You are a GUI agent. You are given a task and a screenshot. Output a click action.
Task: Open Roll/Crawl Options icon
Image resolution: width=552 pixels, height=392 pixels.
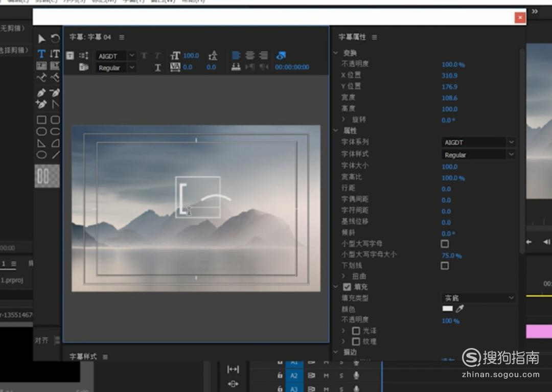coord(84,56)
